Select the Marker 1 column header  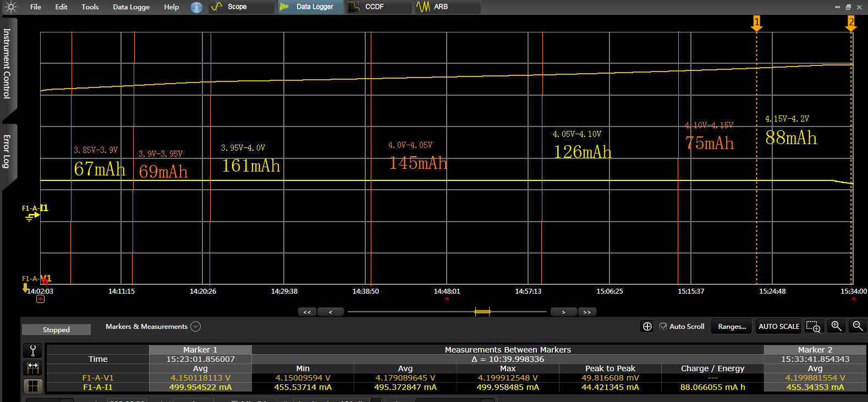[x=200, y=350]
